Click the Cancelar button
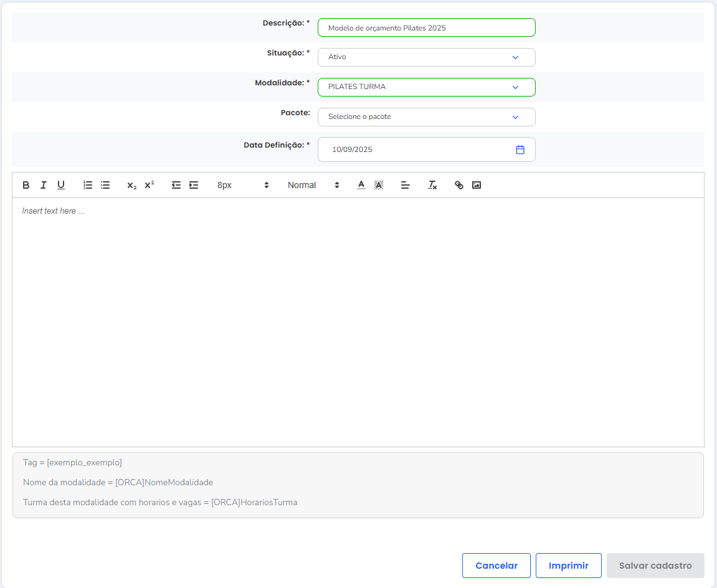The height and width of the screenshot is (588, 717). coord(496,566)
